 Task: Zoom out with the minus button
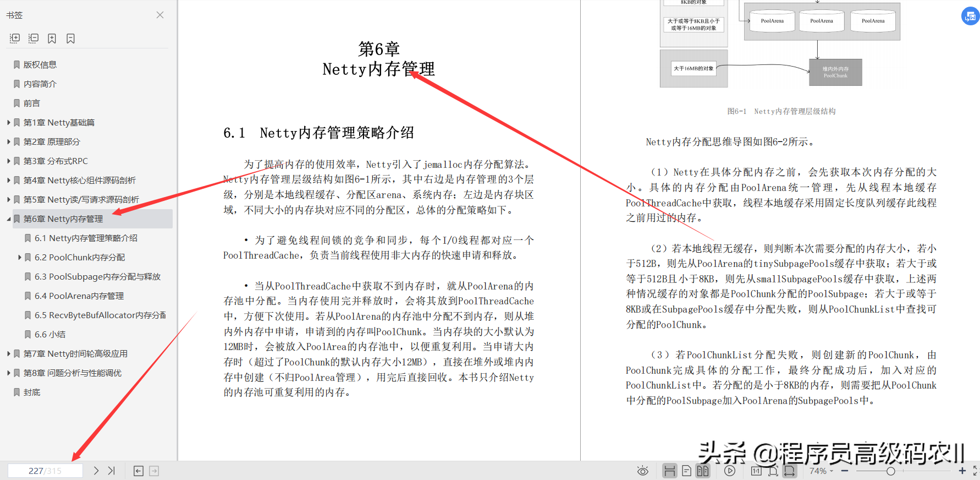click(x=845, y=471)
